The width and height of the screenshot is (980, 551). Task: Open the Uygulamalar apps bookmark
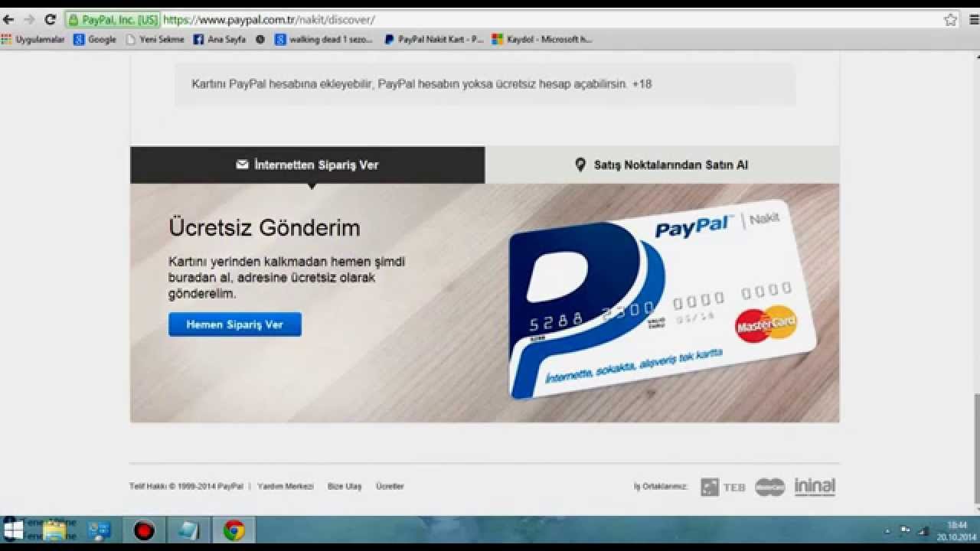click(34, 39)
